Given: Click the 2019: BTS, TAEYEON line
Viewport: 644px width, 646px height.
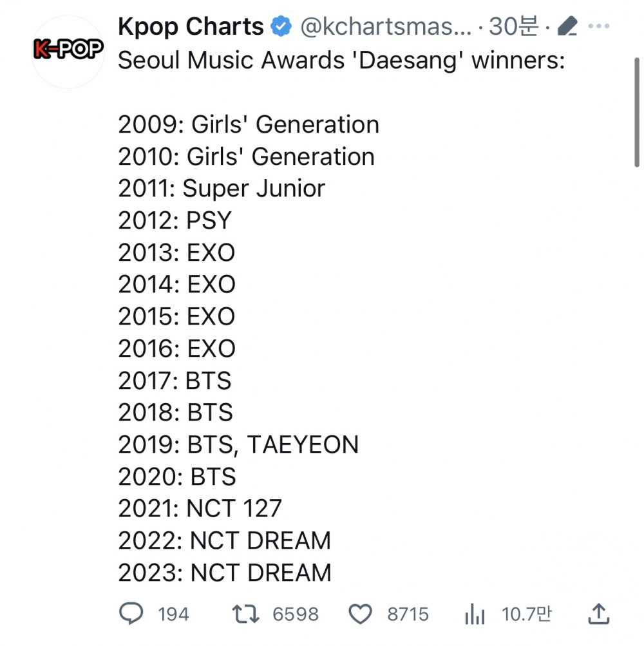Looking at the screenshot, I should [238, 445].
